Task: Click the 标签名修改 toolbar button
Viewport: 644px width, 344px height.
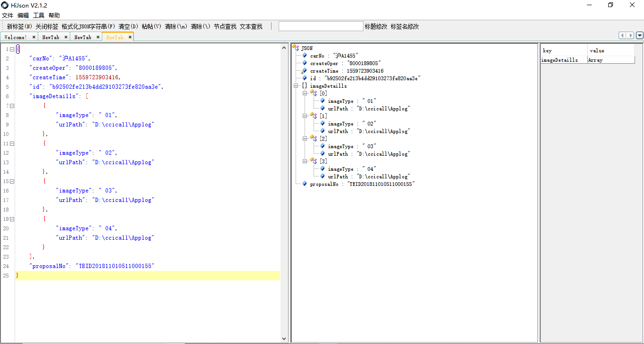Action: pos(405,26)
